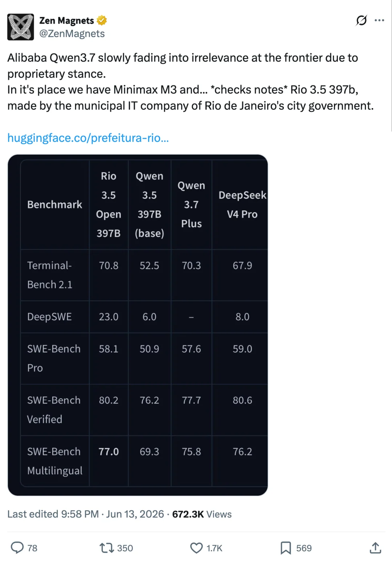The width and height of the screenshot is (392, 561).
Task: Click the 78 replies count
Action: click(32, 548)
